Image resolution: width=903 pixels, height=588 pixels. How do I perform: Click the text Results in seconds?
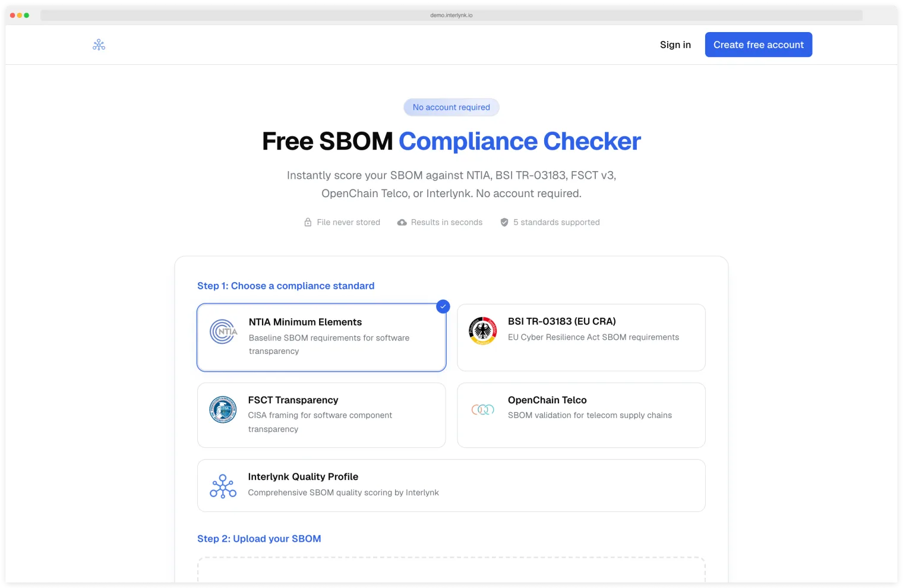pyautogui.click(x=447, y=222)
